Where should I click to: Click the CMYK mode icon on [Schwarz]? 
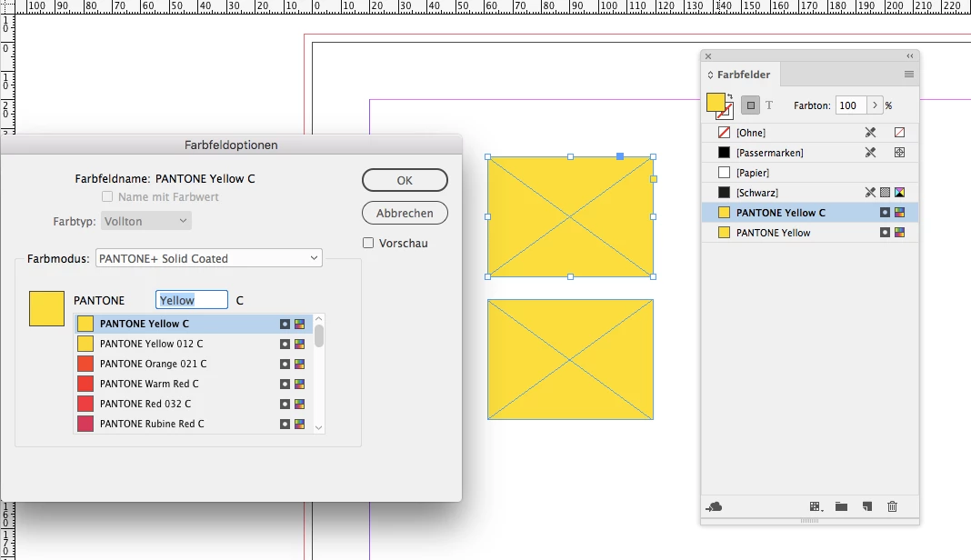(900, 193)
